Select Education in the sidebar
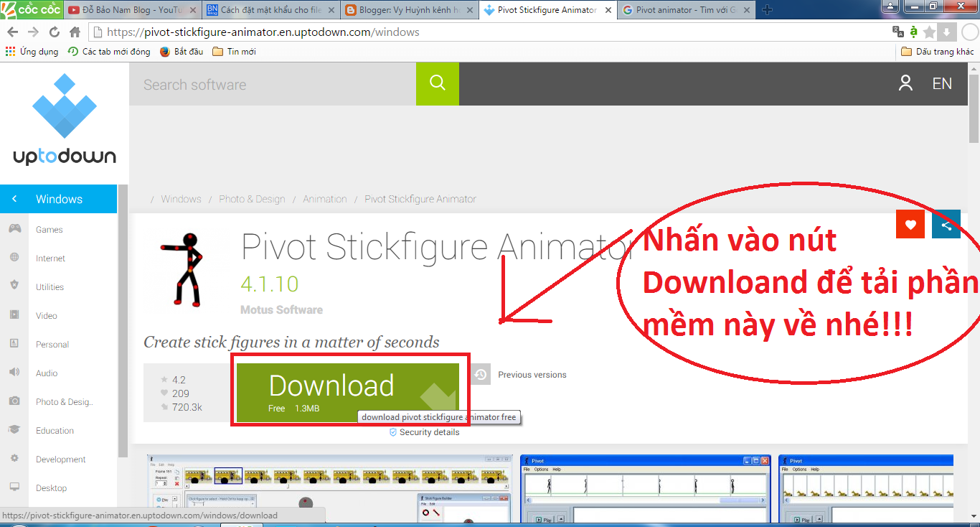This screenshot has width=980, height=527. tap(55, 431)
